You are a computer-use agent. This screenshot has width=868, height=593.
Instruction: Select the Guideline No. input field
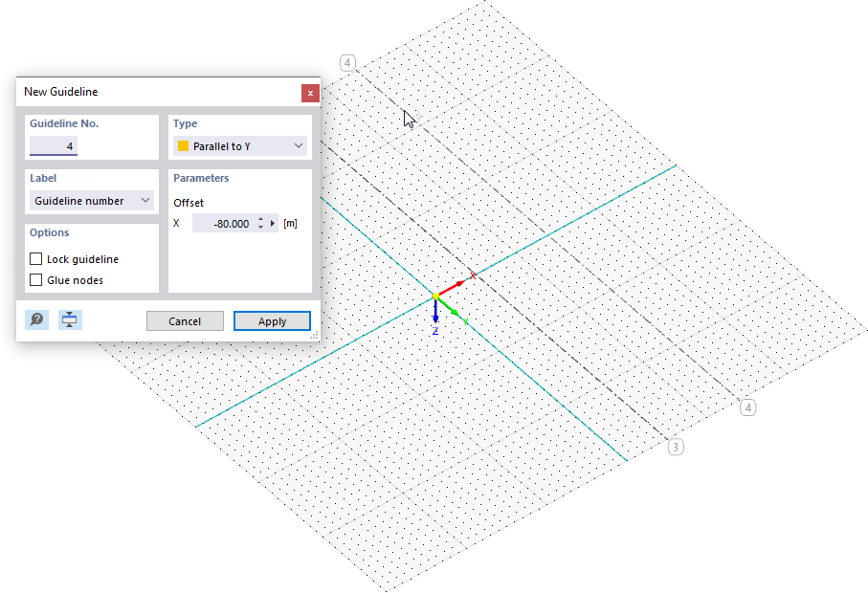53,145
